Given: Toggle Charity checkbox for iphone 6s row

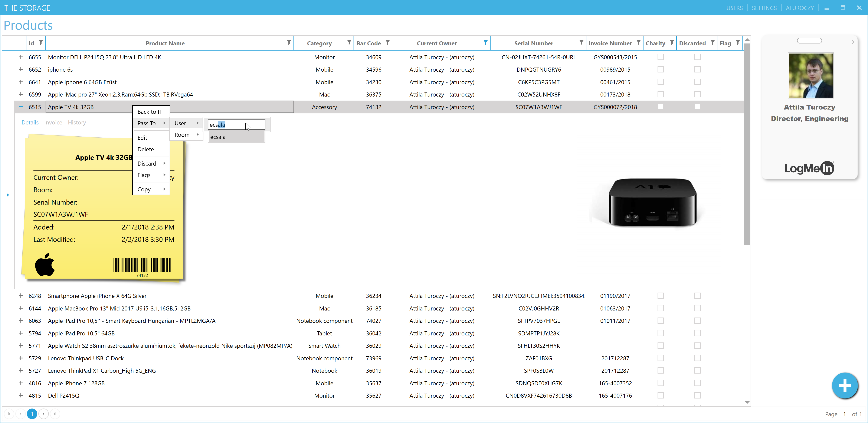Looking at the screenshot, I should coord(661,69).
